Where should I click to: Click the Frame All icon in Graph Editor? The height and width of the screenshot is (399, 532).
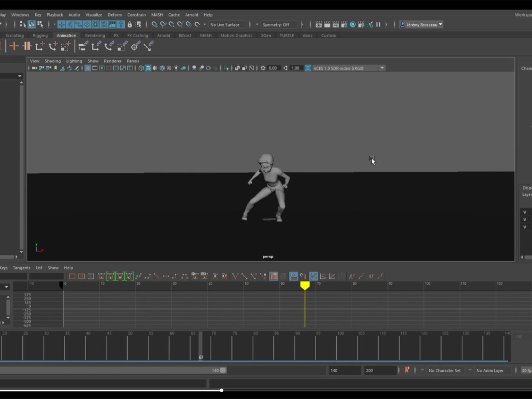tap(72, 277)
